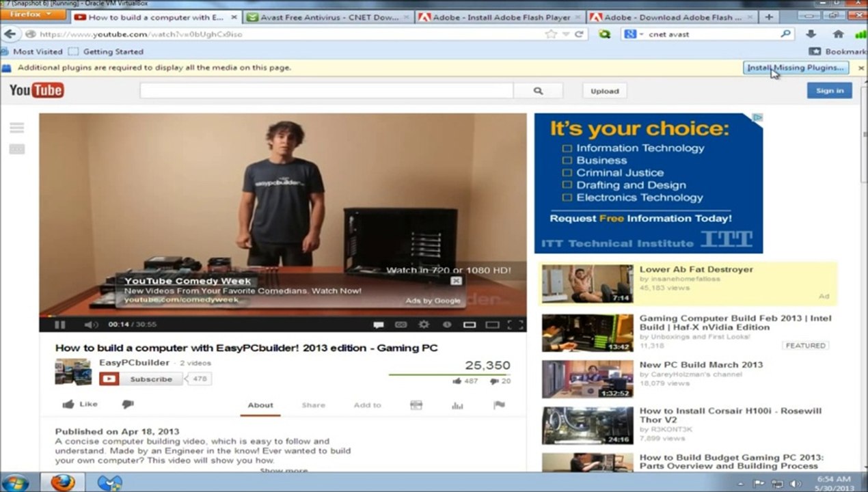Open the Getting Started bookmark
The height and width of the screenshot is (492, 868).
[106, 51]
